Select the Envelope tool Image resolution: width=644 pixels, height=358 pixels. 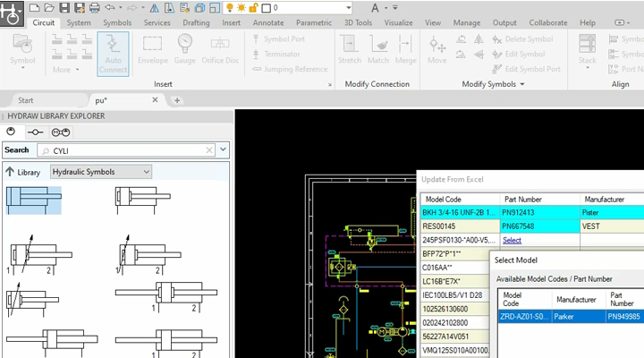click(x=152, y=50)
